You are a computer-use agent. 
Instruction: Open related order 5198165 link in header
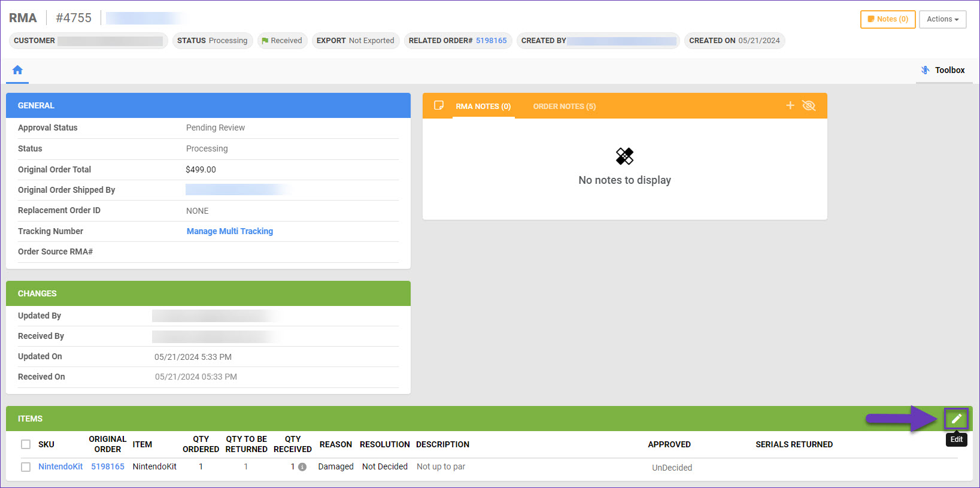click(x=491, y=41)
